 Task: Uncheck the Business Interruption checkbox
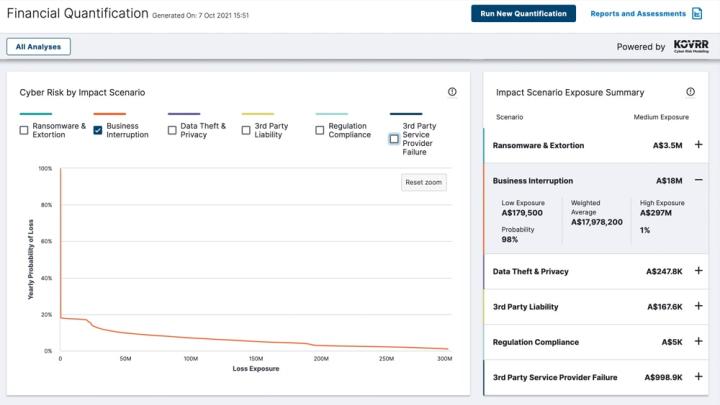point(98,130)
